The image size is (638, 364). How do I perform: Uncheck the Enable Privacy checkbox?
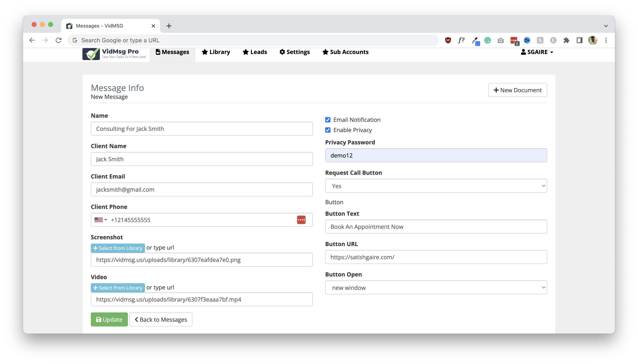(x=328, y=130)
